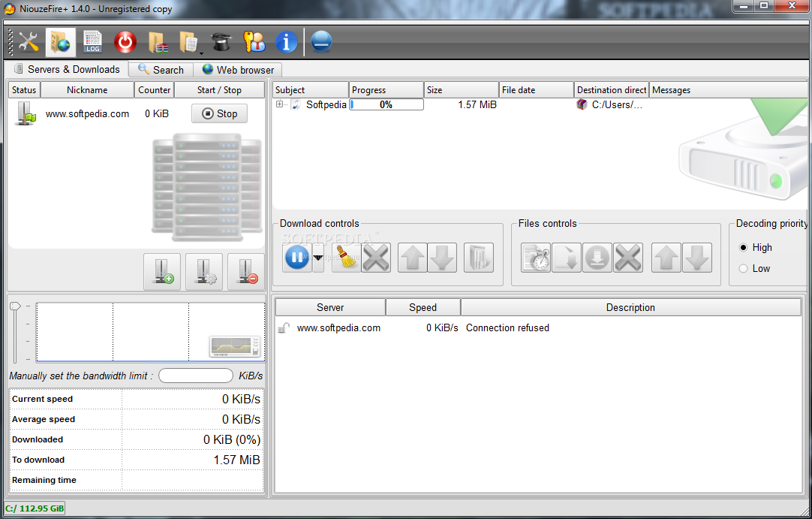Click the red power shutdown icon
Screen dimensions: 812x519
[x=125, y=42]
